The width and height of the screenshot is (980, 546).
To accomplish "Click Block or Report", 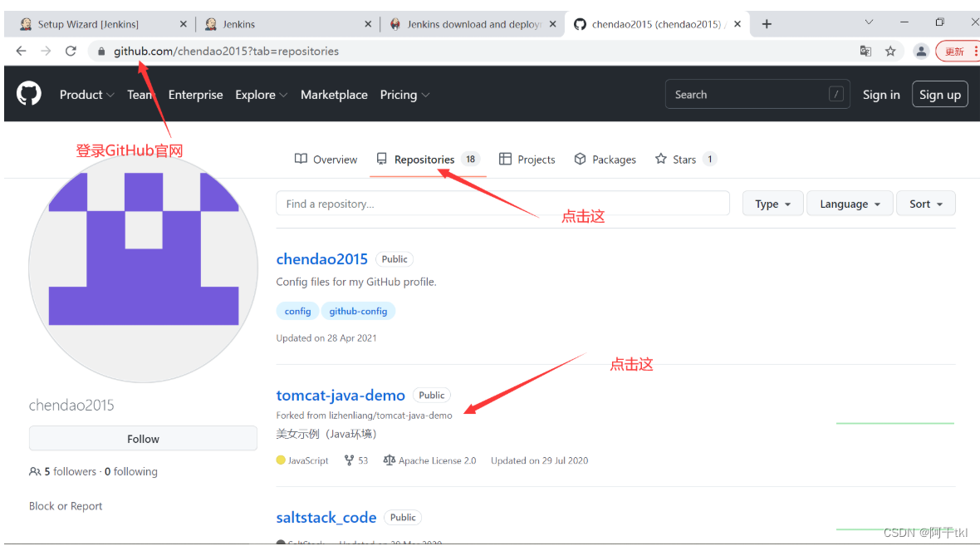I will click(66, 506).
